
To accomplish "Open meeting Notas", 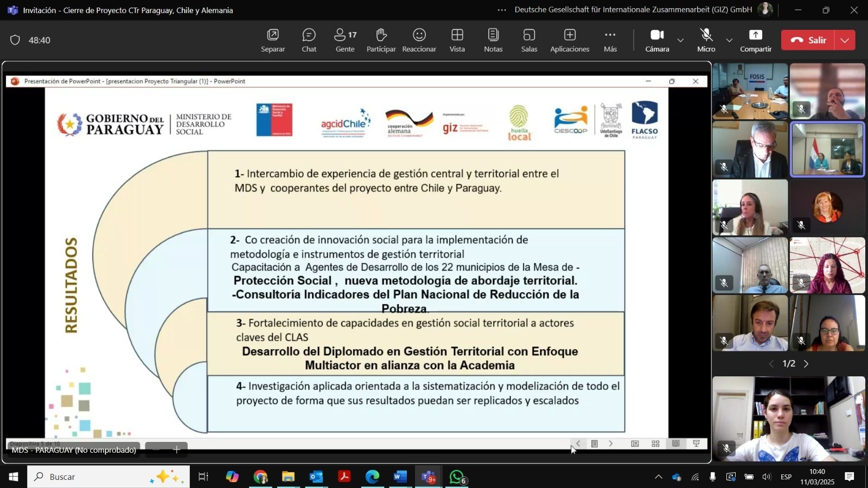I will pos(493,41).
